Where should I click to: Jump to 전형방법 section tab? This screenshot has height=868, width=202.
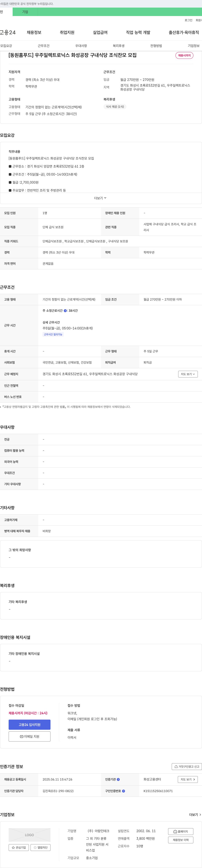click(x=156, y=46)
